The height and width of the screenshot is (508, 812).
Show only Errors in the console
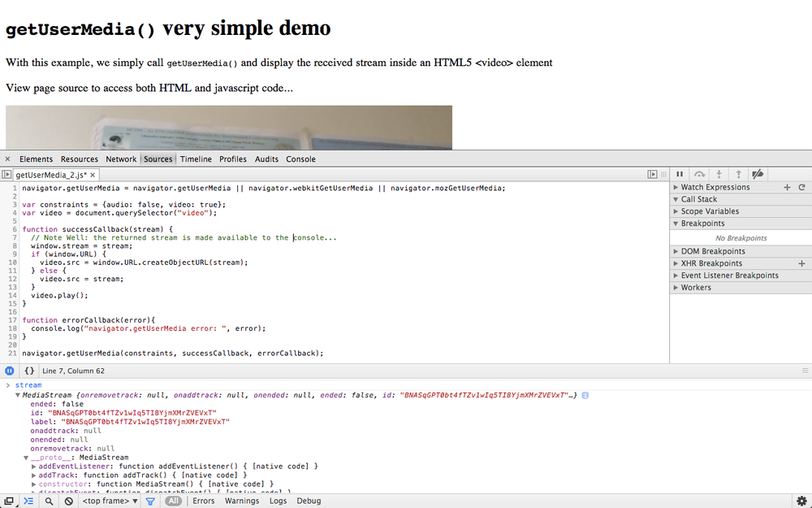click(204, 501)
